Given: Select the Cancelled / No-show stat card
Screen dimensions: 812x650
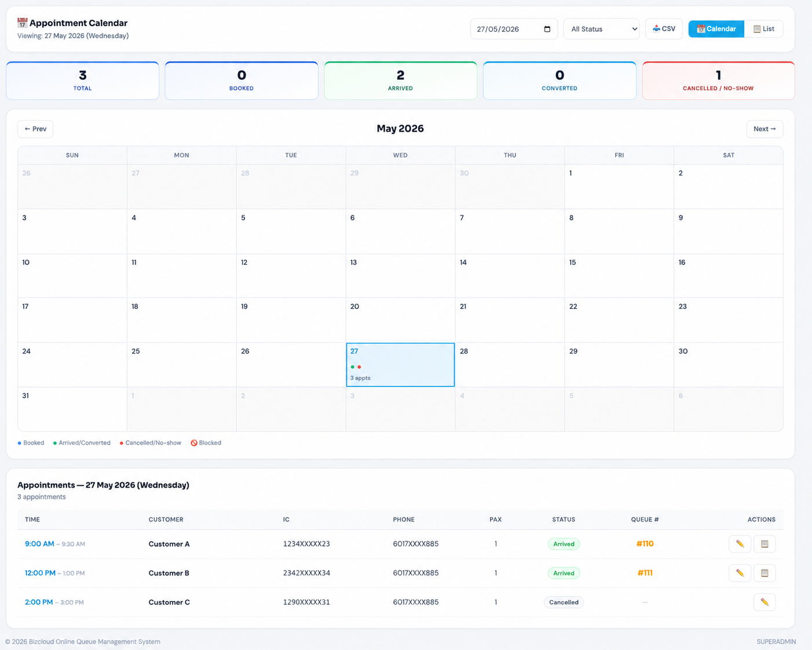Looking at the screenshot, I should click(718, 81).
